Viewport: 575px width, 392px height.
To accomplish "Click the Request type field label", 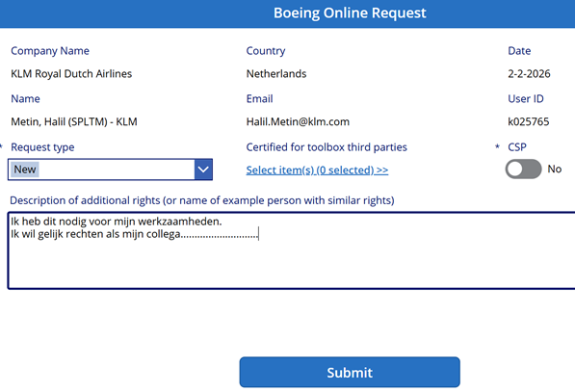I will tap(42, 147).
